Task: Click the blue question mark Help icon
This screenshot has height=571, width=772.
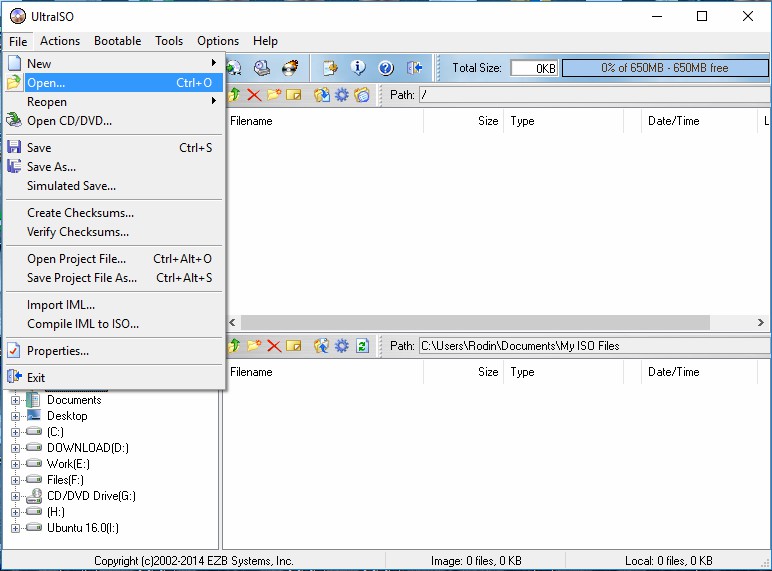Action: pyautogui.click(x=386, y=68)
